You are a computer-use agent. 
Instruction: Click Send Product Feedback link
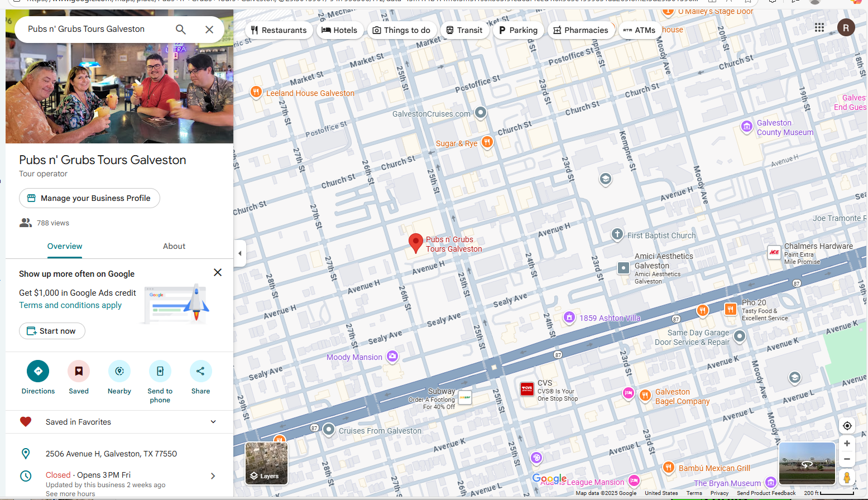tap(766, 493)
